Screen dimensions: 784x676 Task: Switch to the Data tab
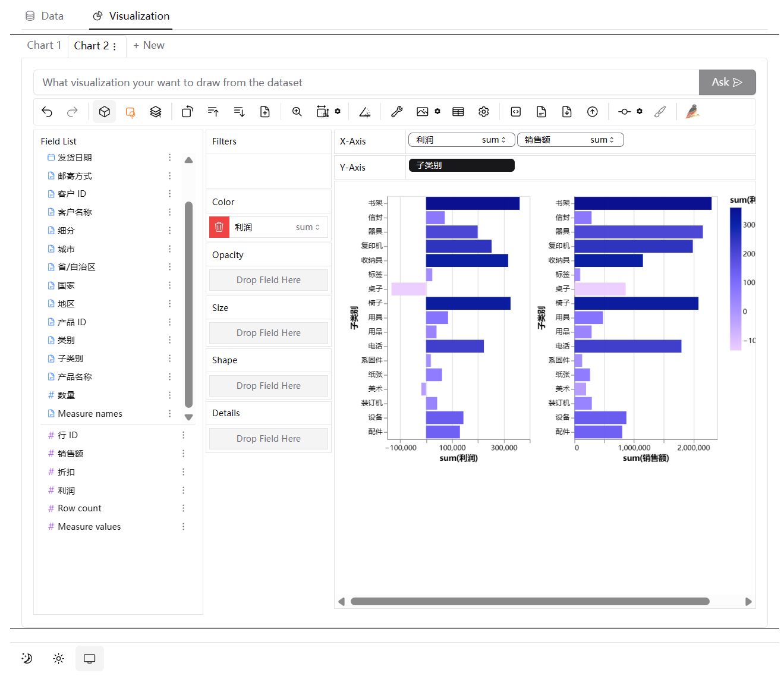pyautogui.click(x=44, y=16)
